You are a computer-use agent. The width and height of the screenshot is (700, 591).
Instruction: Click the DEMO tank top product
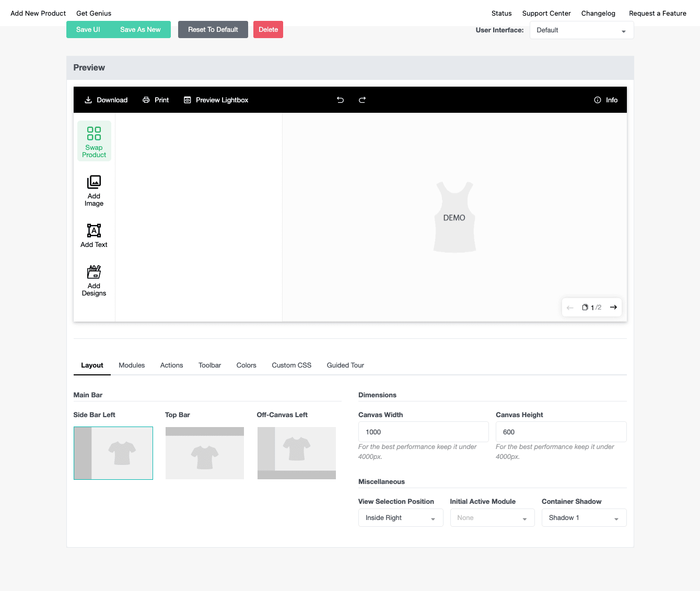454,217
